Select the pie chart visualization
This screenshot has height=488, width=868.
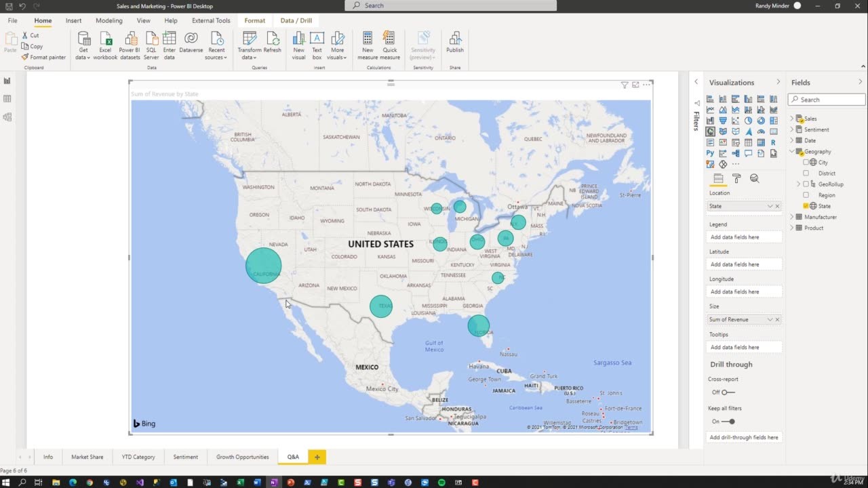pyautogui.click(x=748, y=121)
